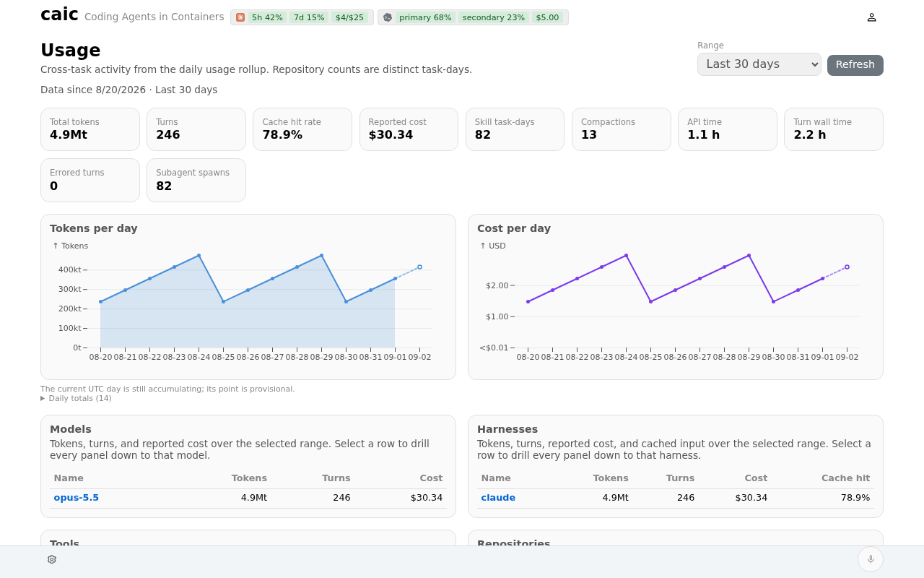Click the Compactions 13 card
The width and height of the screenshot is (924, 578).
pyautogui.click(x=621, y=129)
